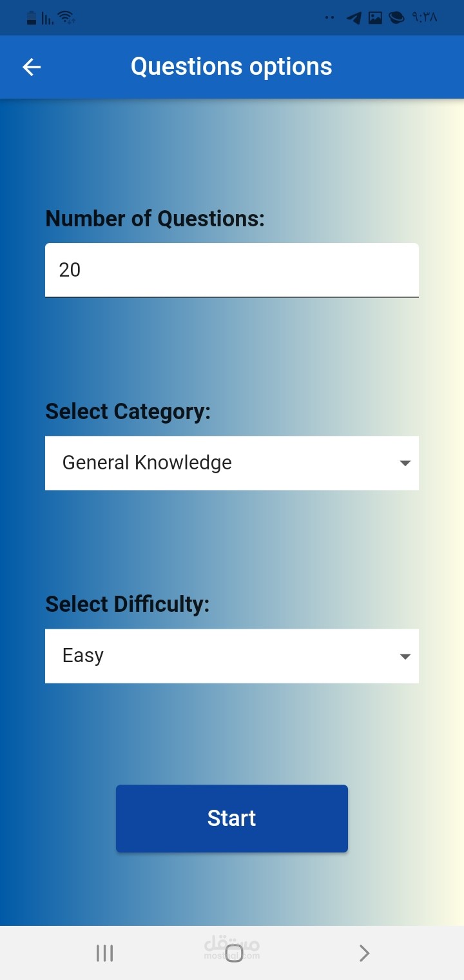Click the Select Difficulty label
Screen dimensions: 464x980
(127, 604)
